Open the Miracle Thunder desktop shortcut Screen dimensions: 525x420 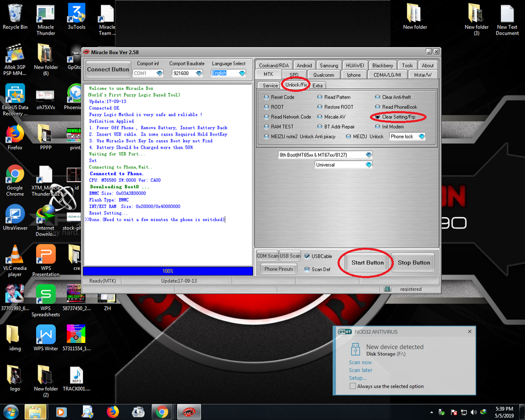tap(46, 19)
